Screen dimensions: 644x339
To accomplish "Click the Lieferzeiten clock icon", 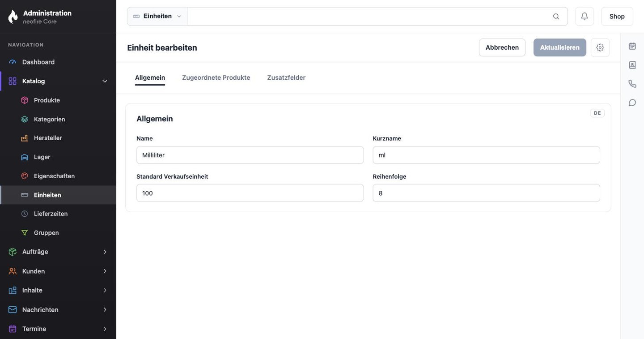I will click(25, 214).
